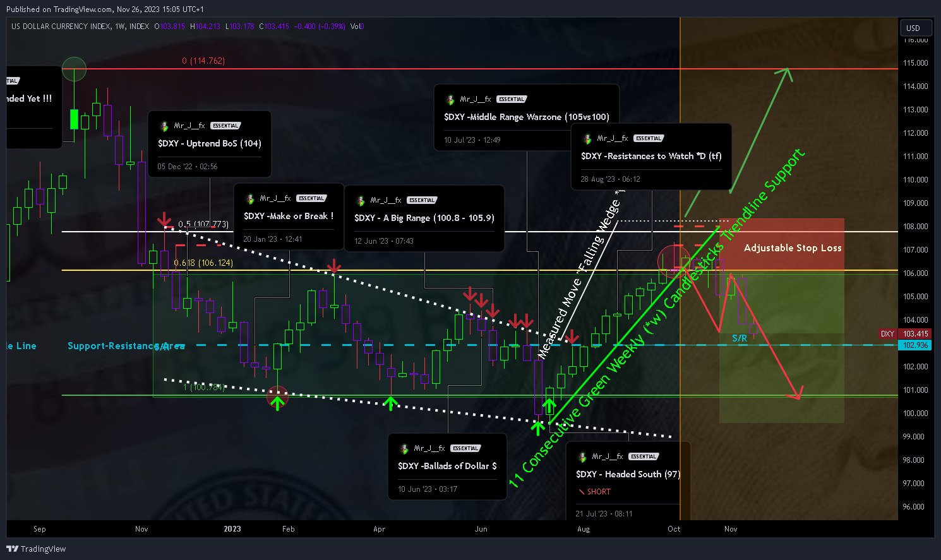Open the '$DXY -Resistances to Watch *D (tf)' card
Screen dimensions: 941x560
(651, 157)
